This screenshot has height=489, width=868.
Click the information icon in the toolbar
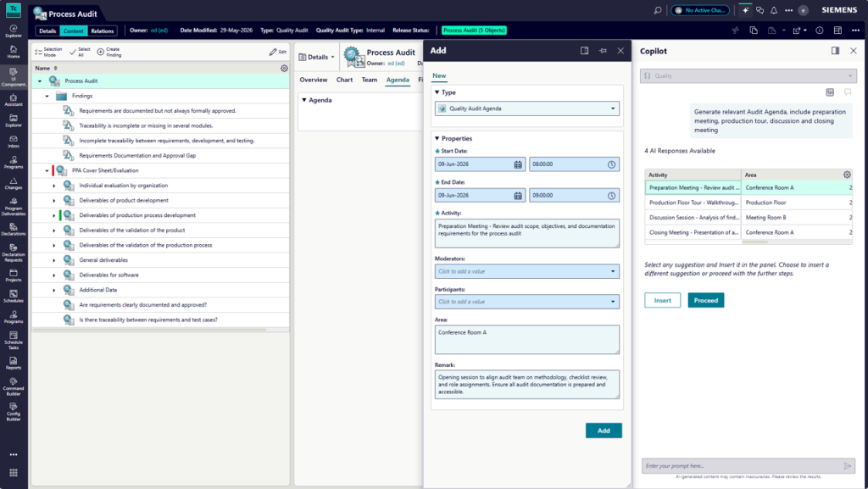point(820,31)
